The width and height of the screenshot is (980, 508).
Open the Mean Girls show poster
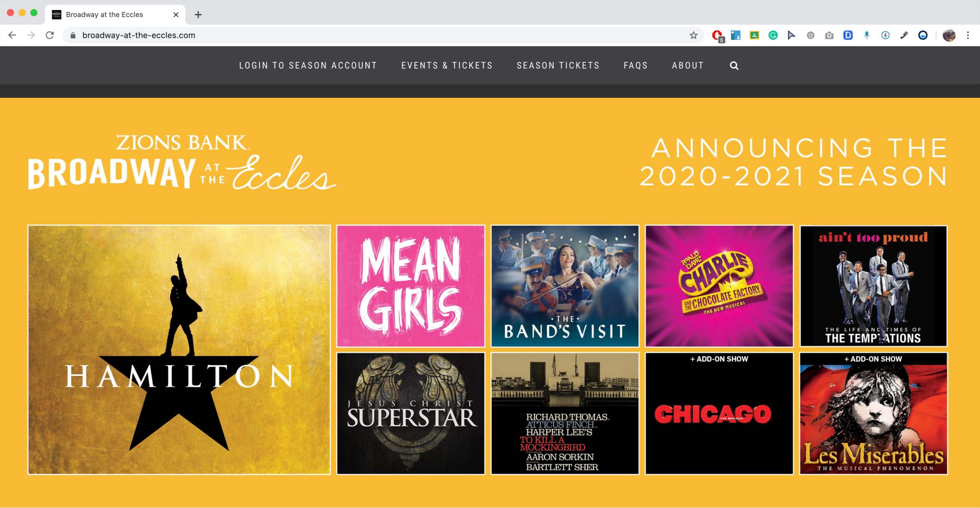(x=410, y=286)
